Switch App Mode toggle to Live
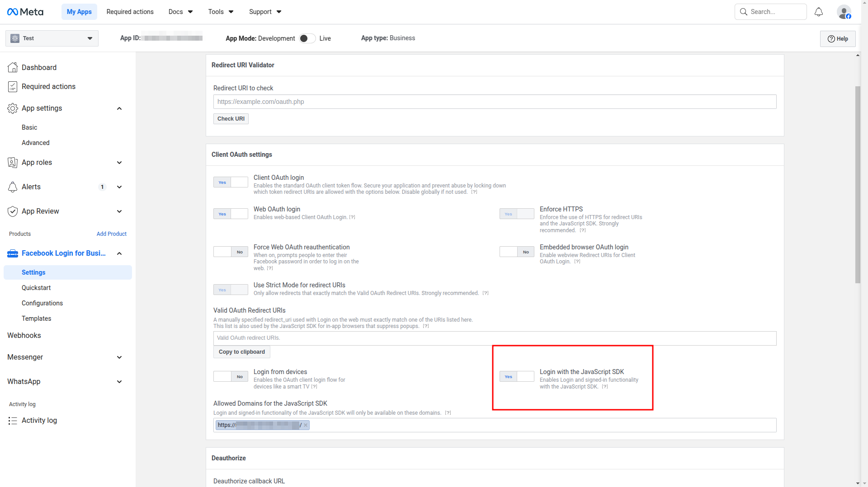The width and height of the screenshot is (868, 487). point(307,38)
